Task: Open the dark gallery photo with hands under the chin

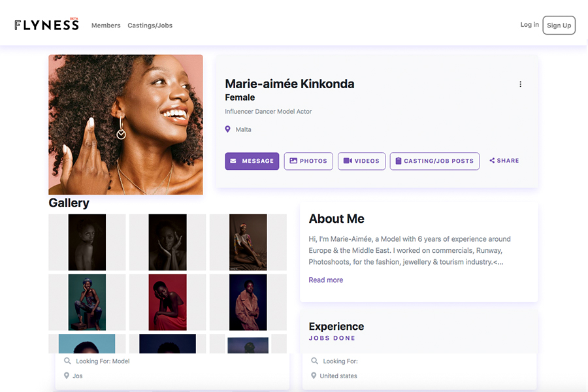Action: tap(168, 242)
